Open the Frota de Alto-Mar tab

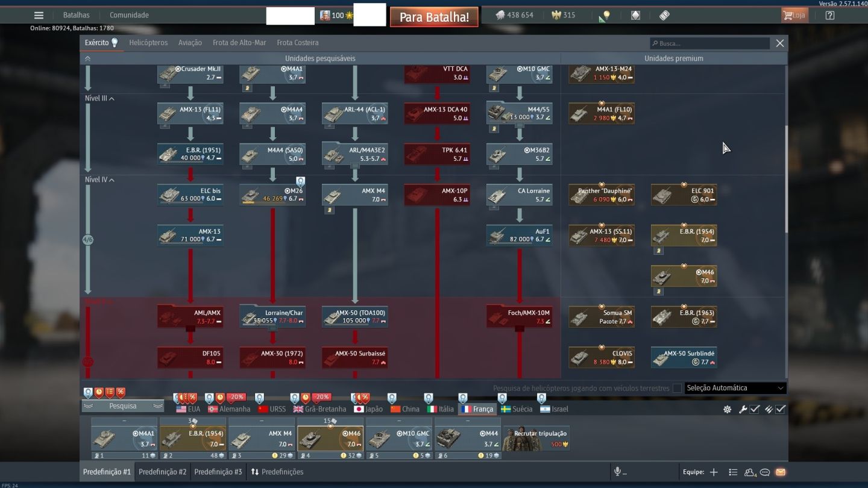coord(239,43)
